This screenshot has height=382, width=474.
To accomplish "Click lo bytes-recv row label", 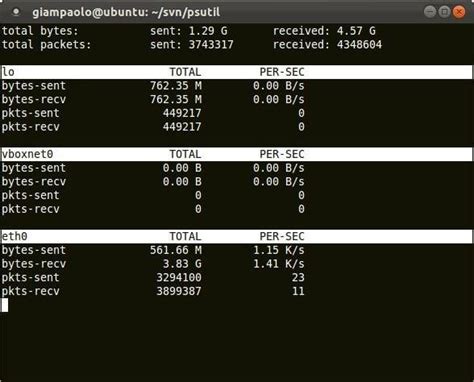I will (x=34, y=99).
